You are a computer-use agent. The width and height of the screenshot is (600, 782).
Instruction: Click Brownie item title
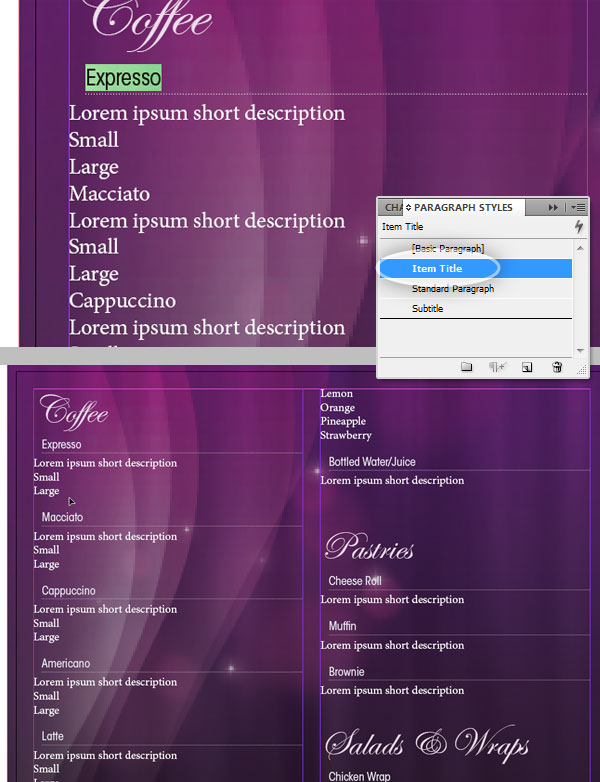(x=346, y=672)
